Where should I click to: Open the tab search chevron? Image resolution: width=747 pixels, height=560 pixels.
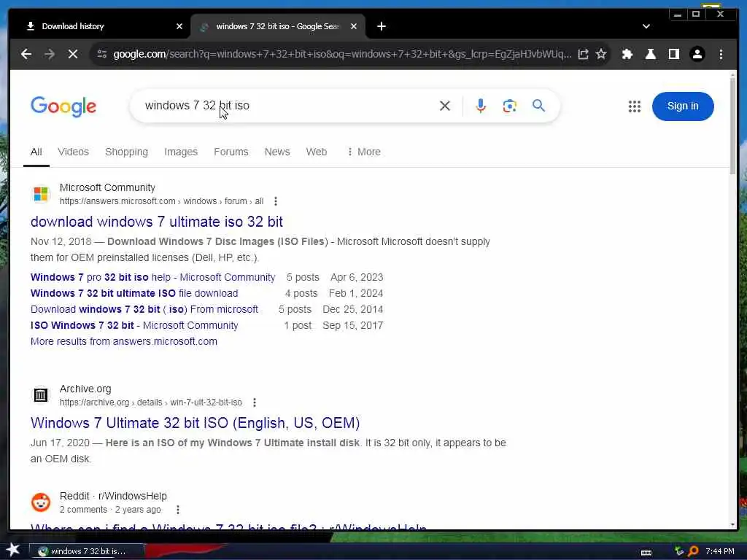point(646,27)
